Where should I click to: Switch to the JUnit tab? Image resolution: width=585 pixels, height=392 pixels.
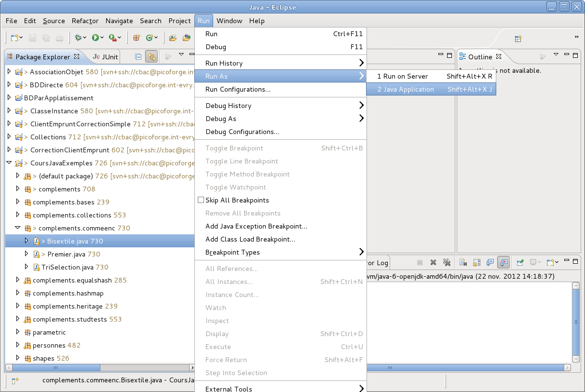pos(106,57)
